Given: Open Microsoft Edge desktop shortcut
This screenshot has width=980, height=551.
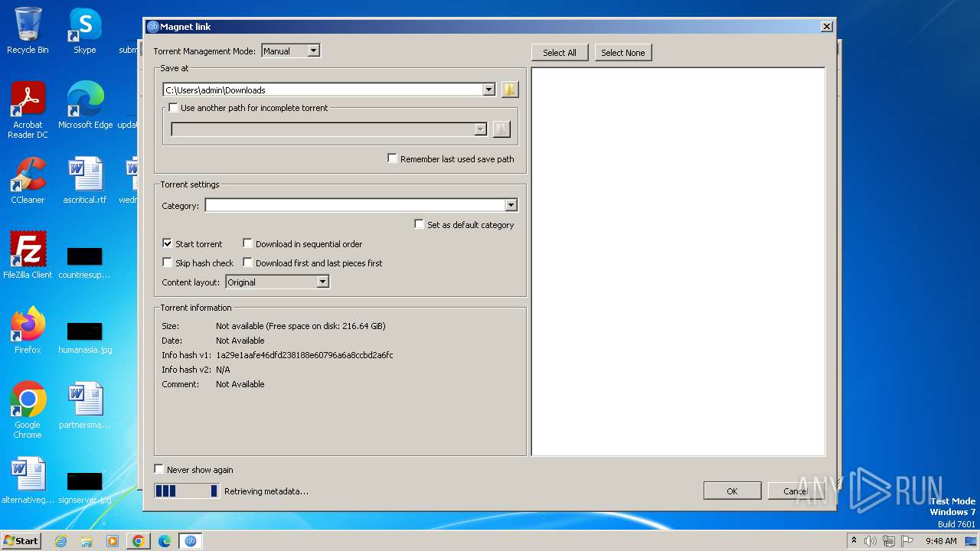Looking at the screenshot, I should click(85, 106).
